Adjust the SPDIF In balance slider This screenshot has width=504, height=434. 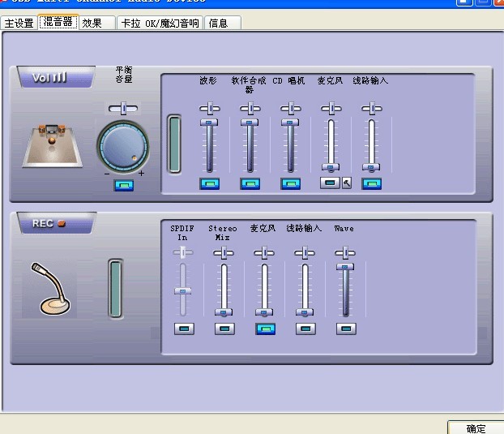coord(183,252)
